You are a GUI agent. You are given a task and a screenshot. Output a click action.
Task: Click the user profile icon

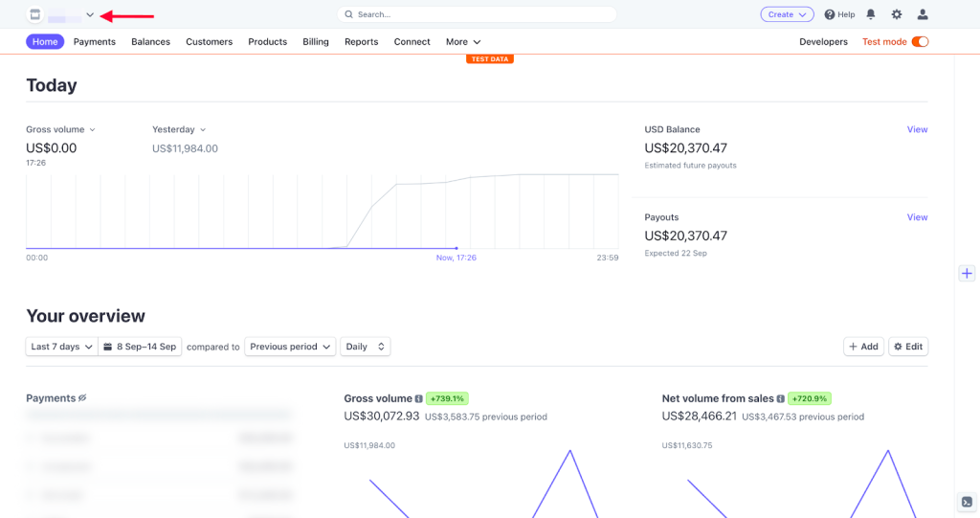point(923,14)
